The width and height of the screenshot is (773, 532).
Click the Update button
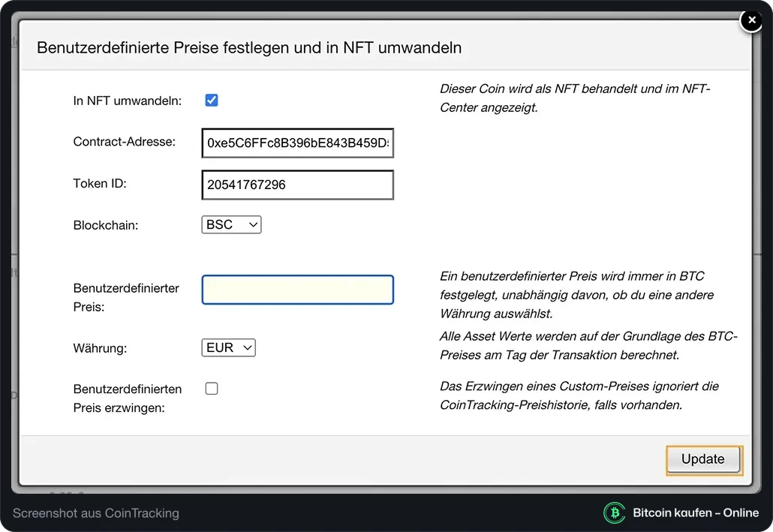point(703,459)
